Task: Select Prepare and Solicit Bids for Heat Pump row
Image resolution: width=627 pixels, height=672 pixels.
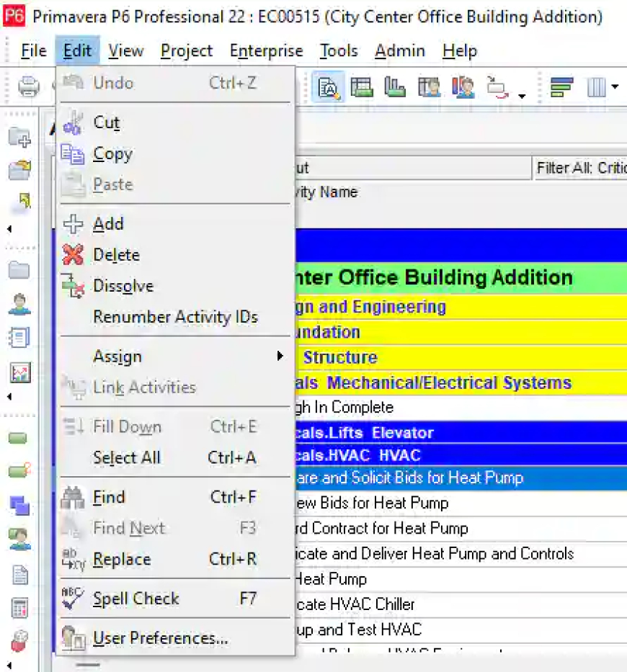Action: pyautogui.click(x=461, y=478)
